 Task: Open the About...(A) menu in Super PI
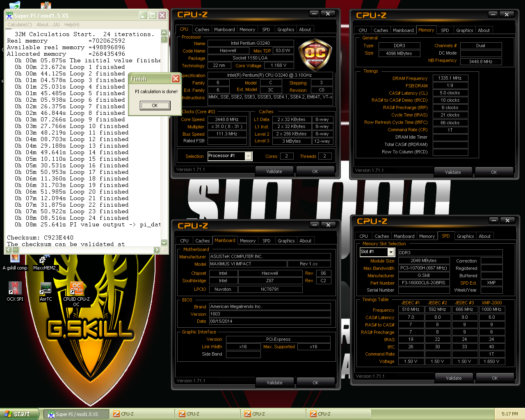click(x=48, y=25)
